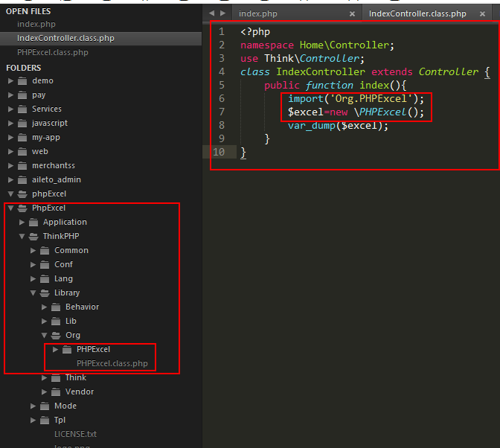Click the open ThinkPHP folder icon
Image resolution: width=500 pixels, height=448 pixels.
click(33, 236)
